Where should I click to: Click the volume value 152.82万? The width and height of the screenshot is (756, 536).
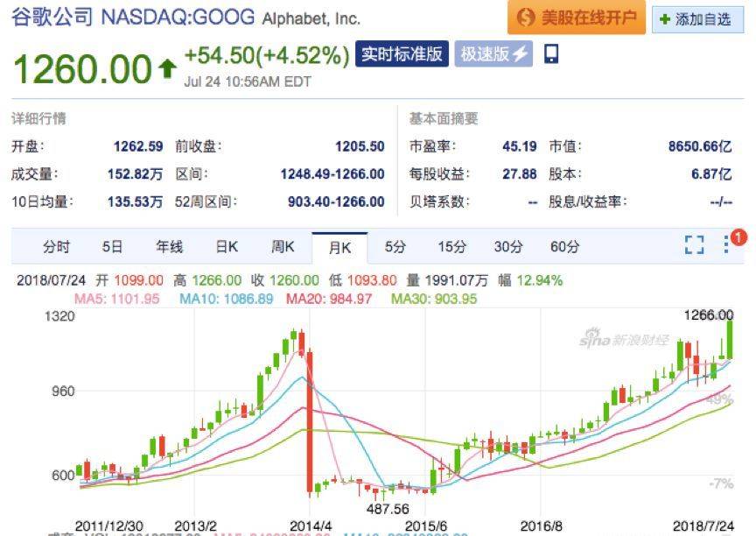coord(135,173)
